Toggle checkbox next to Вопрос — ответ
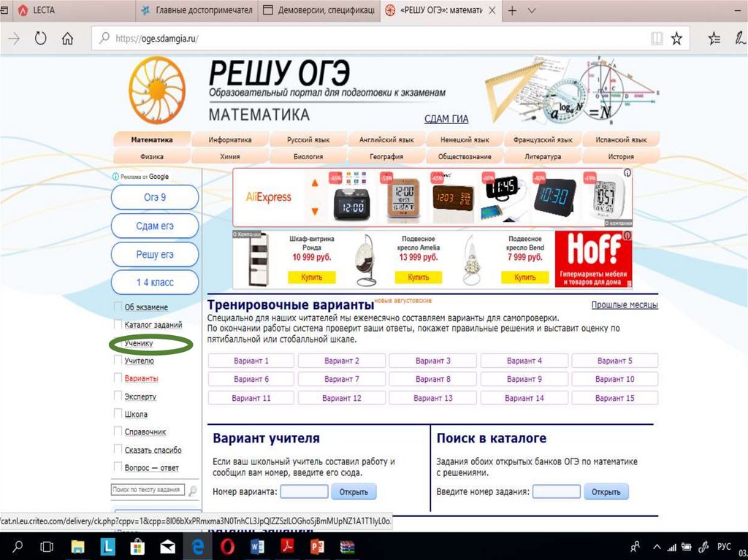 (x=118, y=467)
